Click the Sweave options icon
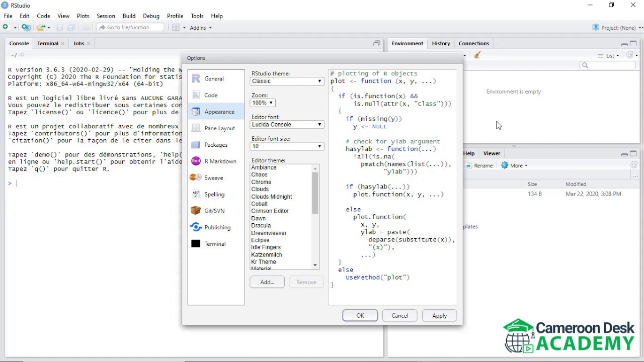This screenshot has width=644, height=362. 196,177
